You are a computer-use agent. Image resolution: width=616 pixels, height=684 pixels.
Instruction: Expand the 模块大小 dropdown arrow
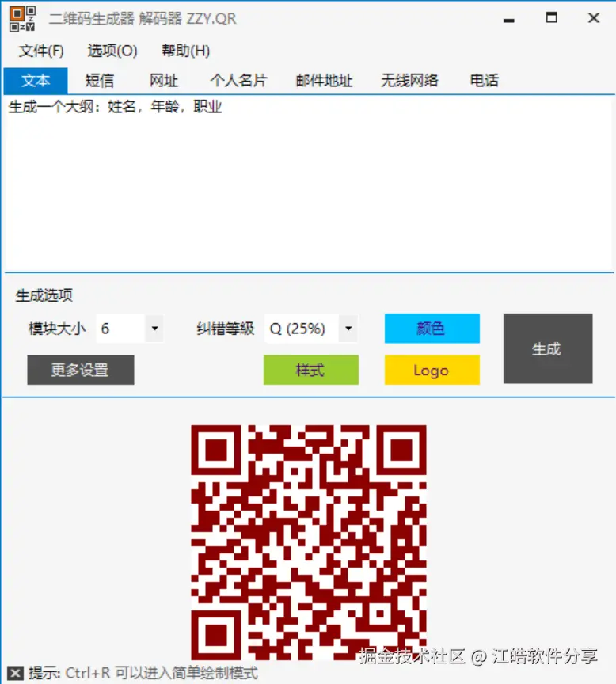[x=154, y=329]
